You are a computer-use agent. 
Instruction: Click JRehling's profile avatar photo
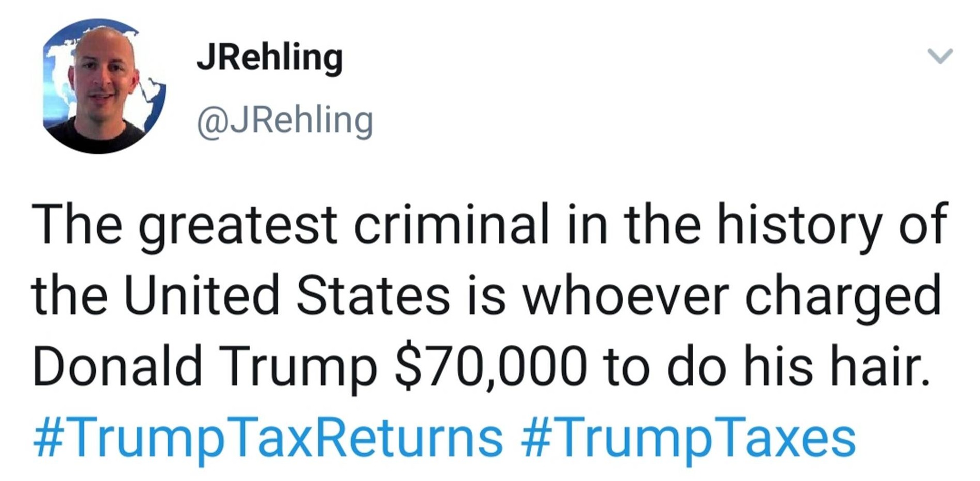tap(103, 86)
